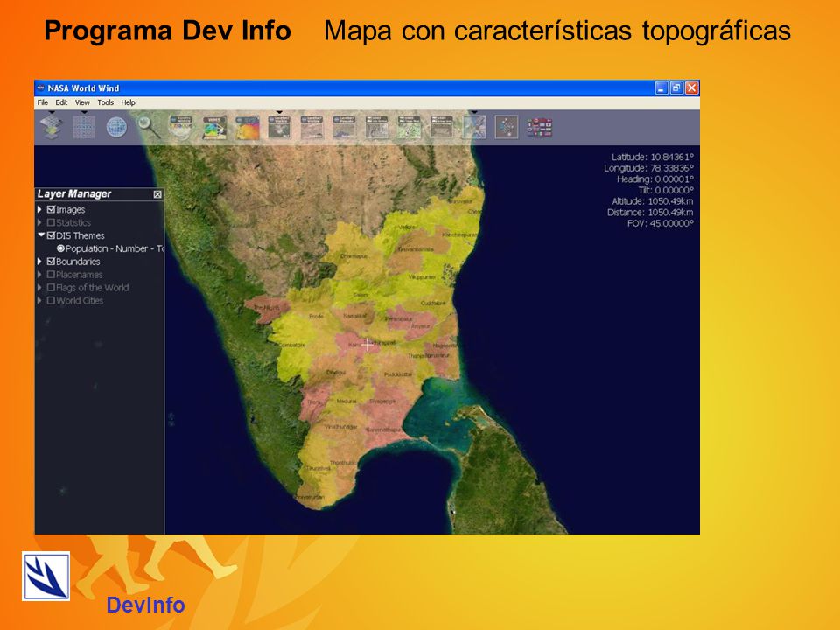Image resolution: width=840 pixels, height=630 pixels.
Task: Close the Layer Manager panel
Action: [x=157, y=194]
